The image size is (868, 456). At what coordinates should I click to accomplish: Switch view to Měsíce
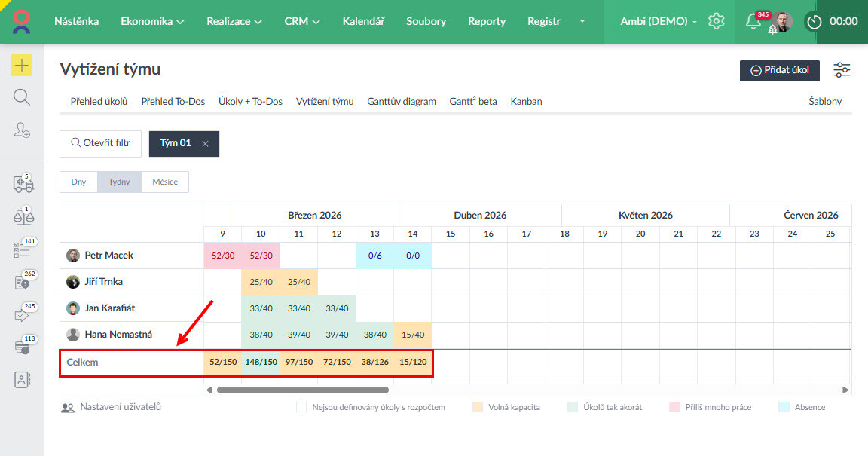pyautogui.click(x=165, y=182)
